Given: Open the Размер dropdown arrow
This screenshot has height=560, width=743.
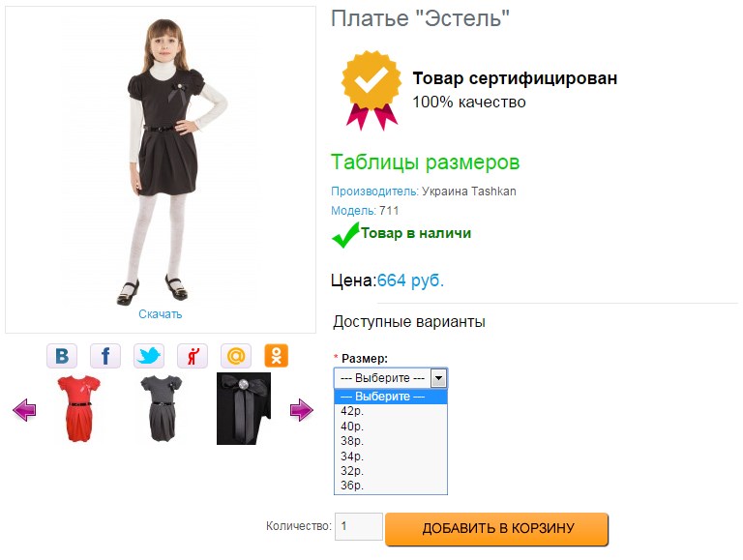Looking at the screenshot, I should 438,378.
